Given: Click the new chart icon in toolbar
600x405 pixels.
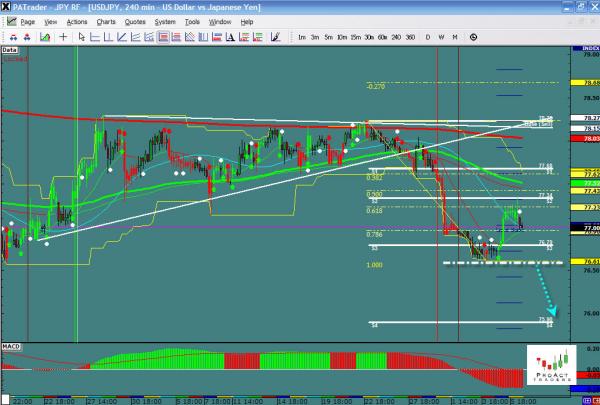Looking at the screenshot, I should 45,37.
